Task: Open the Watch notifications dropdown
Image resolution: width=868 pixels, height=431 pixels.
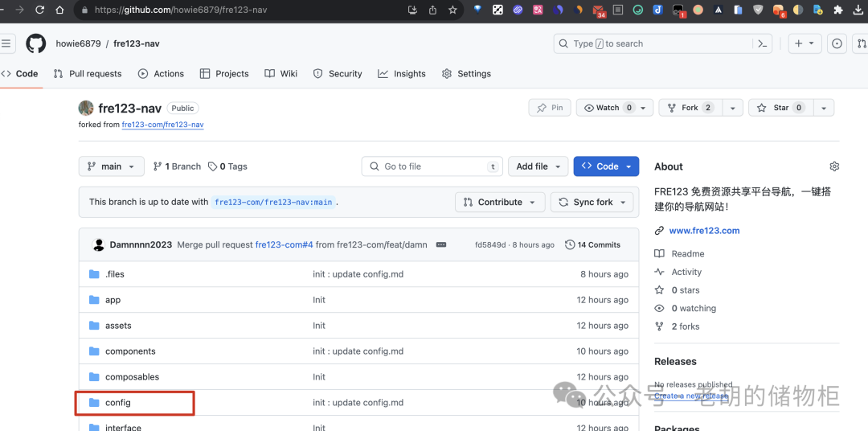Action: (615, 108)
